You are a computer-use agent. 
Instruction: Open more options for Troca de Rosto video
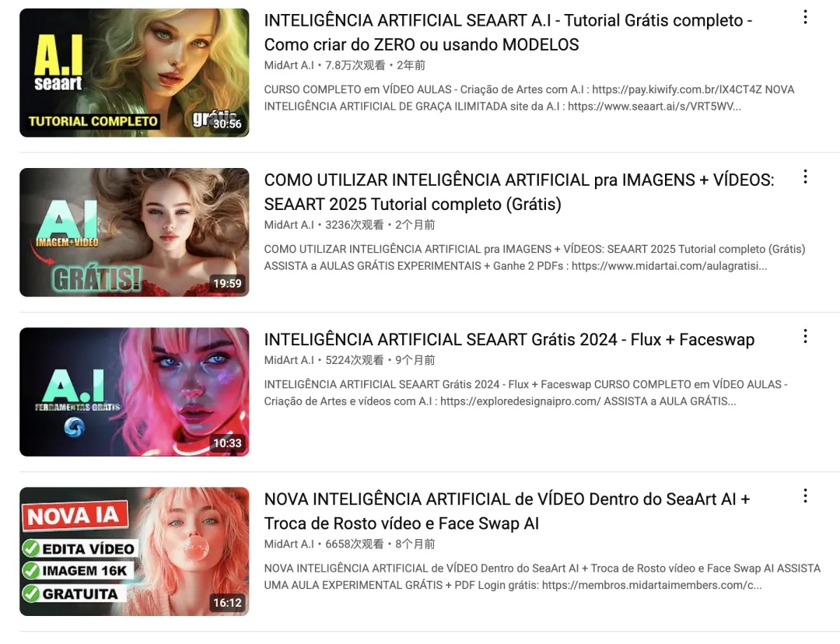coord(805,496)
